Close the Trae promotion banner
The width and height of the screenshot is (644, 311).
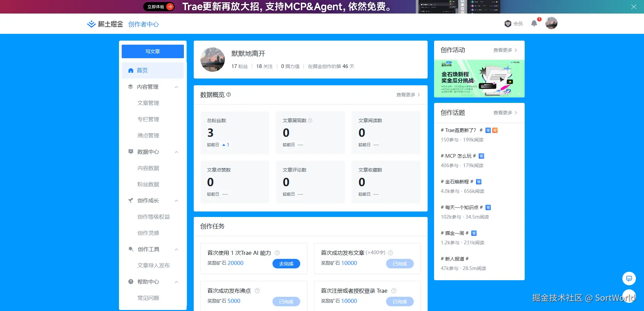click(x=634, y=7)
